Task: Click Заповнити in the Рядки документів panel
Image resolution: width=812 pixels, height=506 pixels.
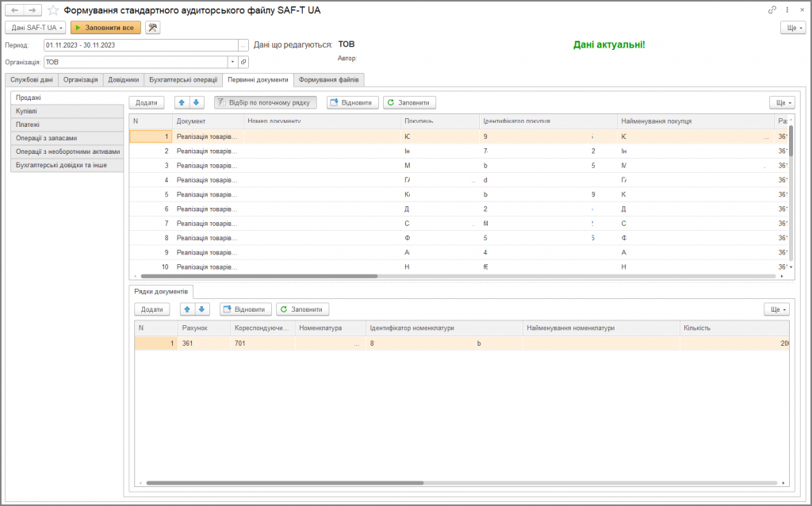Action: tap(302, 309)
